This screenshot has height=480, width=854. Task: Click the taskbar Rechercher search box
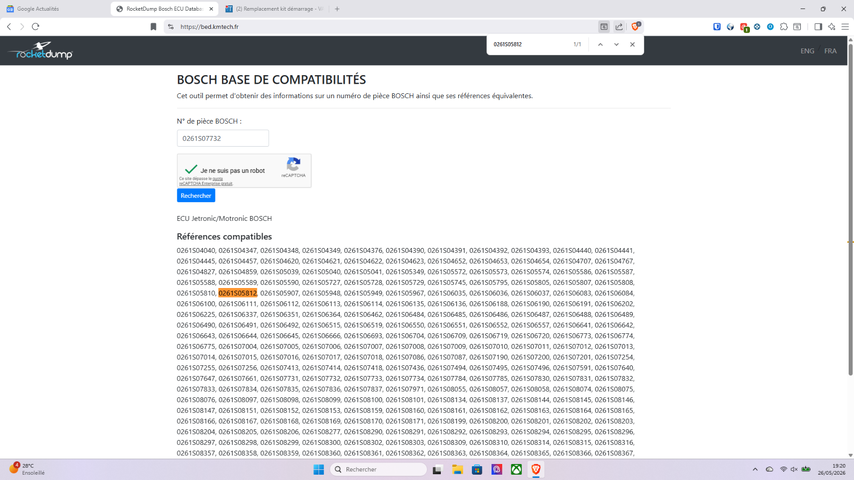tap(379, 469)
